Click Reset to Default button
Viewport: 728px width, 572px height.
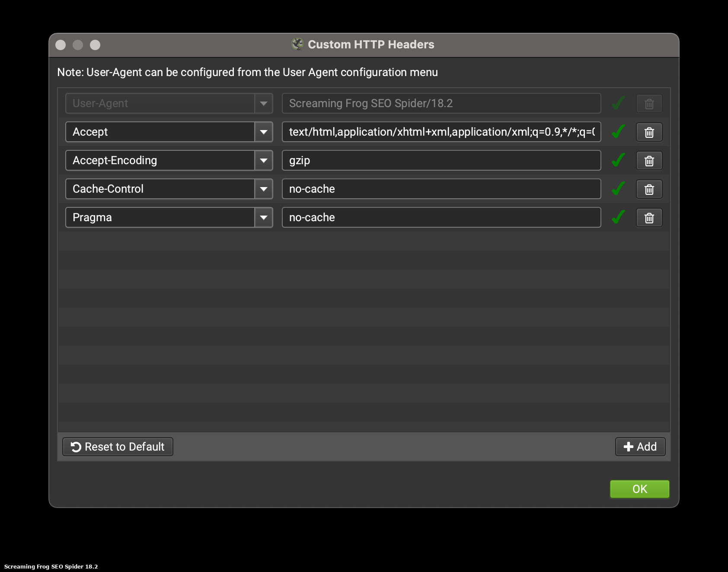coord(118,447)
